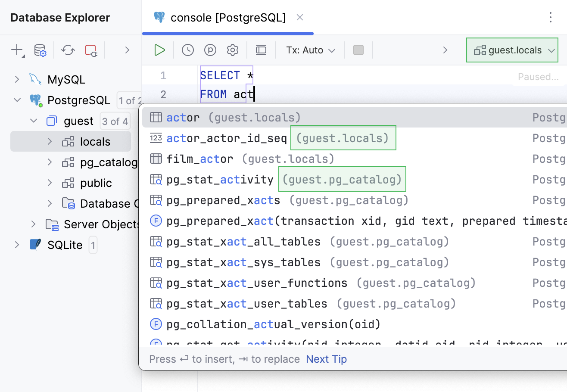Viewport: 567px width, 392px height.
Task: Click the Deactivate data source red icon
Action: coord(91,50)
